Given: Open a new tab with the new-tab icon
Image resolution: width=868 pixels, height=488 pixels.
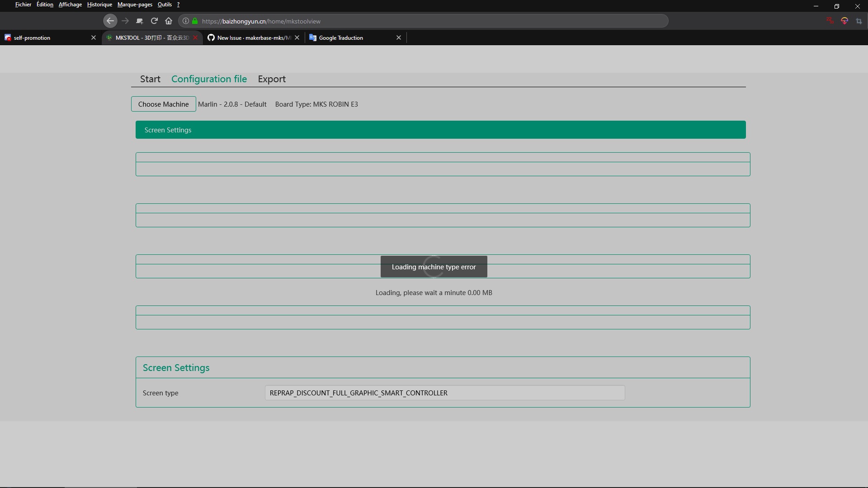Looking at the screenshot, I should click(139, 21).
